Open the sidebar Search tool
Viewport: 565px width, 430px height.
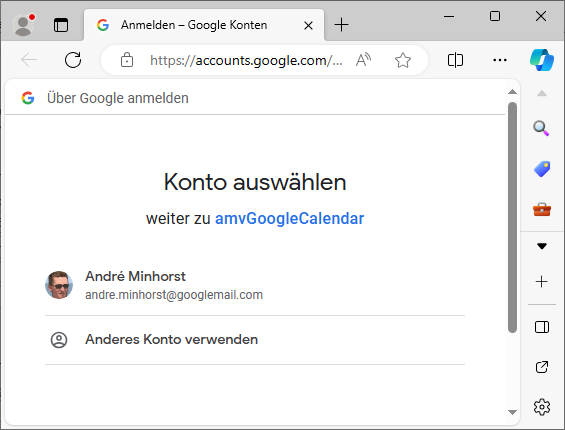[x=541, y=128]
